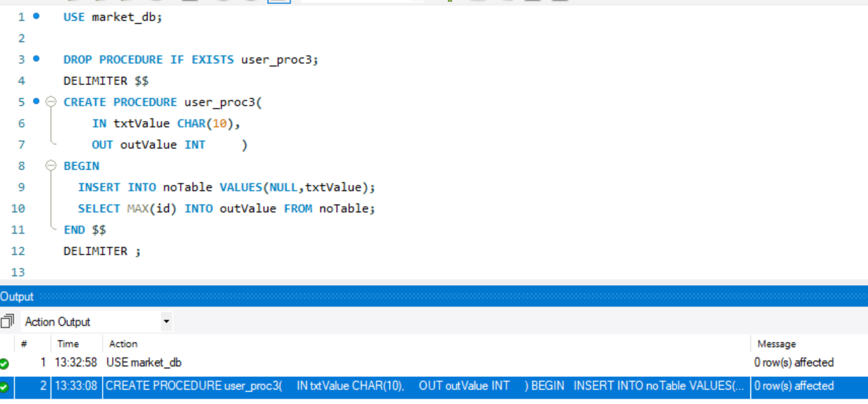The width and height of the screenshot is (868, 404).
Task: Click line number 10 in the gutter
Action: (x=18, y=209)
